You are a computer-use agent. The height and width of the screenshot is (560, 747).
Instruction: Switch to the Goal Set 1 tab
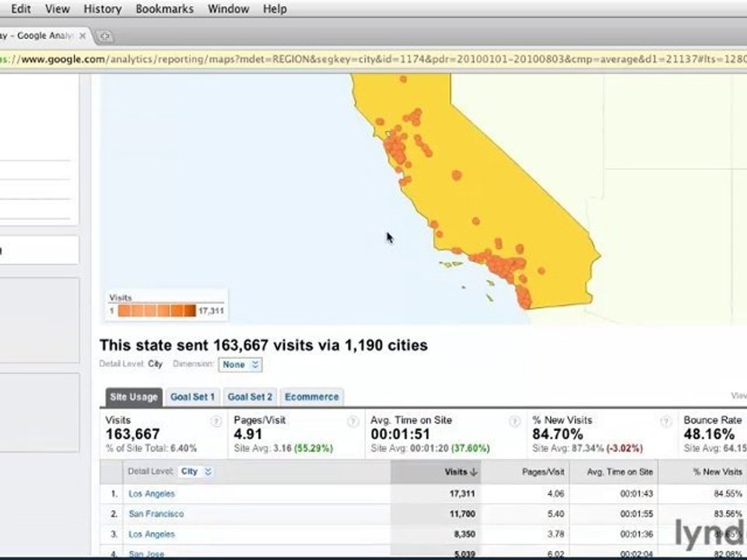tap(192, 397)
